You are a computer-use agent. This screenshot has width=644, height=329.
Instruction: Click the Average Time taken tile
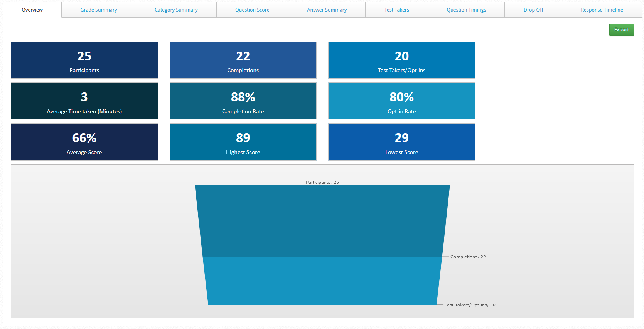click(x=84, y=101)
